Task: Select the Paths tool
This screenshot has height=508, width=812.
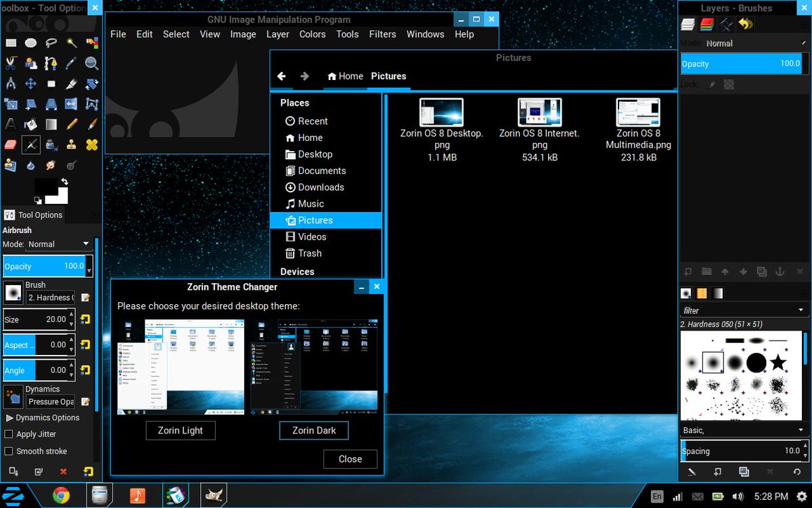Action: pyautogui.click(x=51, y=63)
